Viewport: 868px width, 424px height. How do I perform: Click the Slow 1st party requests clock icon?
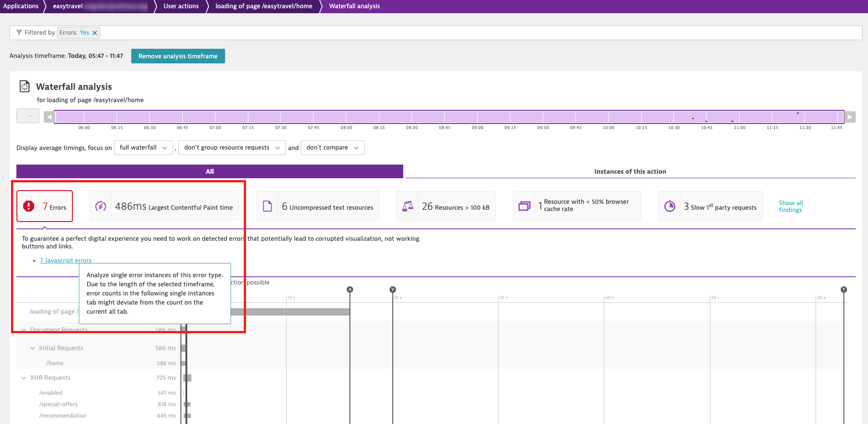pyautogui.click(x=670, y=207)
